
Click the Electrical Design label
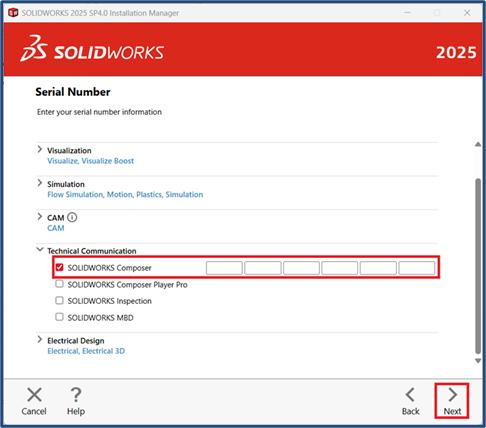point(76,341)
